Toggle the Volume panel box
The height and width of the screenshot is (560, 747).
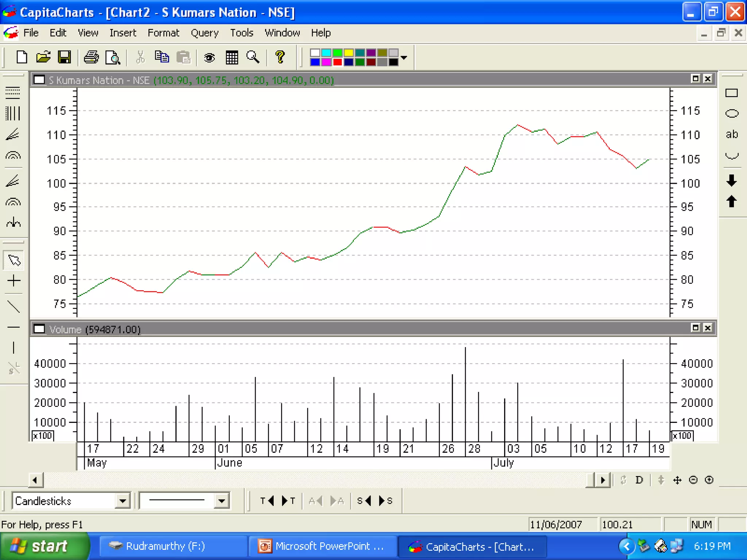pos(39,329)
